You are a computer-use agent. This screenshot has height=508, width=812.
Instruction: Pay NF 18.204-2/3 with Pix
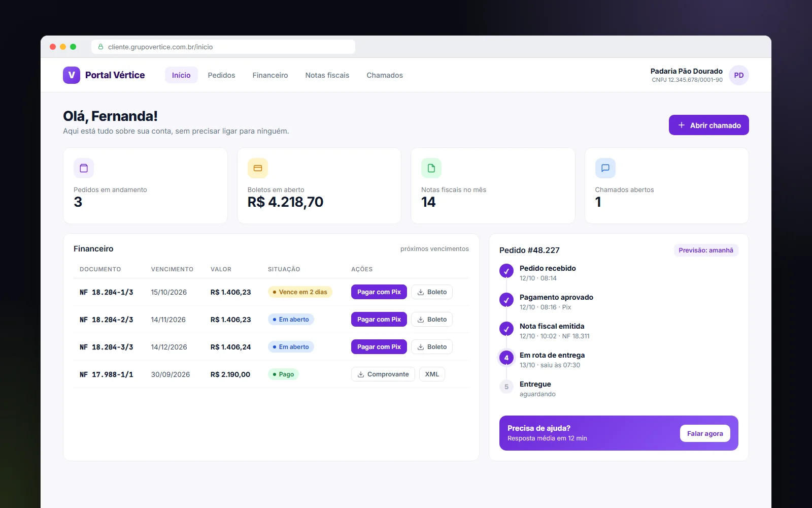379,320
